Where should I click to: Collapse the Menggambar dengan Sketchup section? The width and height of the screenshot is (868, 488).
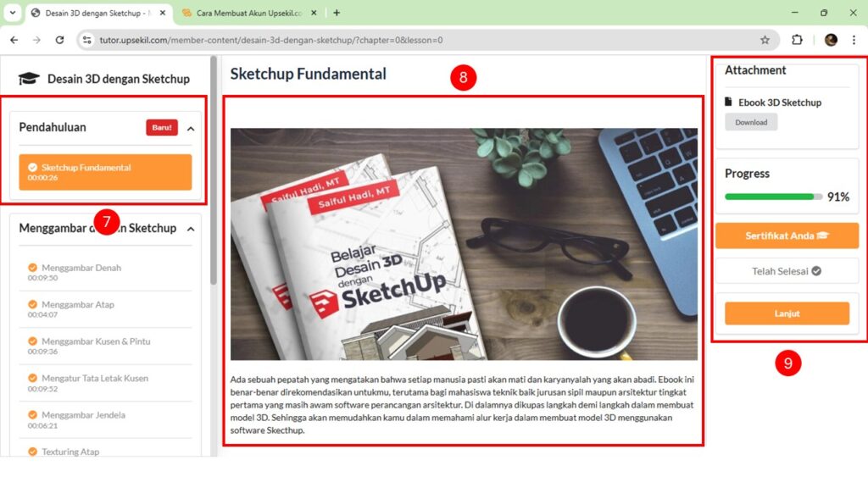pos(191,229)
